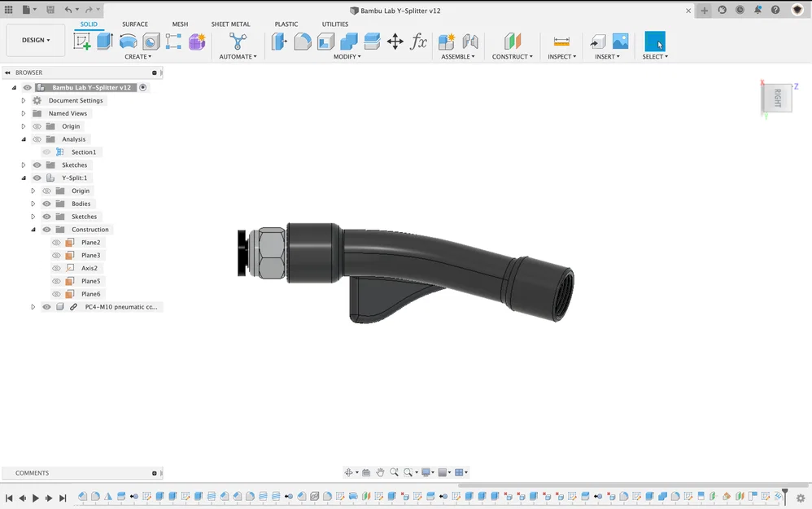Viewport: 812px width, 509px height.
Task: Select the Create Sketch tool
Action: [82, 42]
